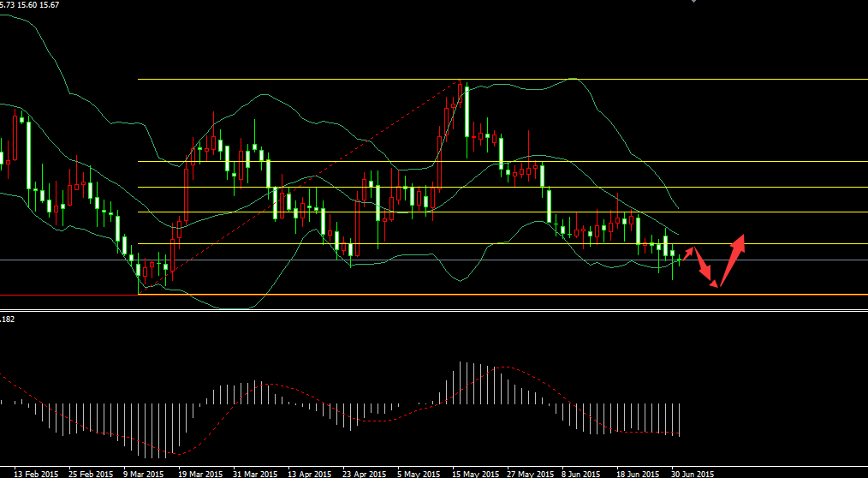Click the 13 Feb 2015 date label
868x478 pixels.
[x=37, y=473]
